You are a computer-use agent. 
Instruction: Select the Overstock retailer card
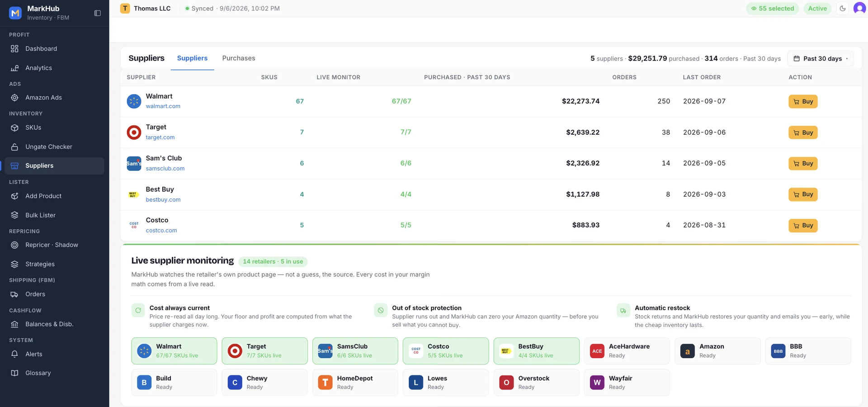pos(537,383)
